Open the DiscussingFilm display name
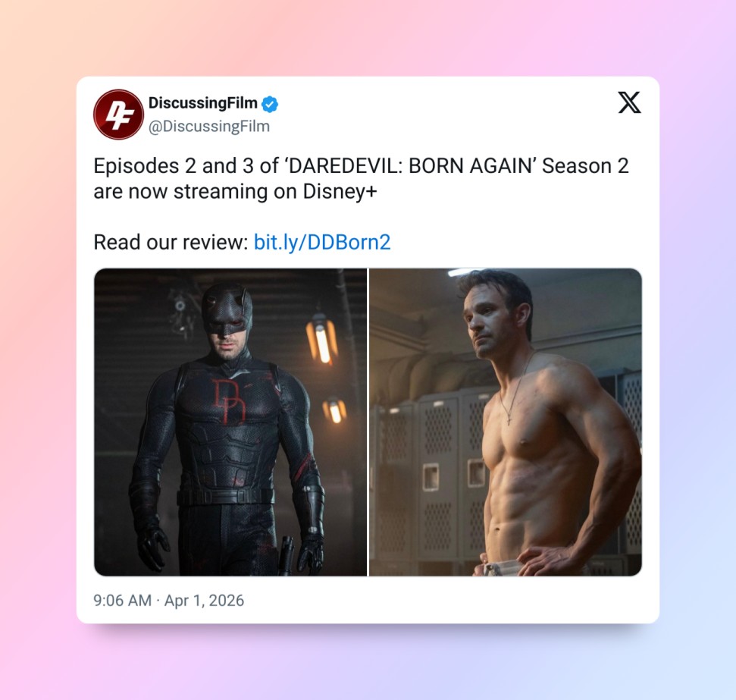The width and height of the screenshot is (736, 700). pyautogui.click(x=203, y=103)
